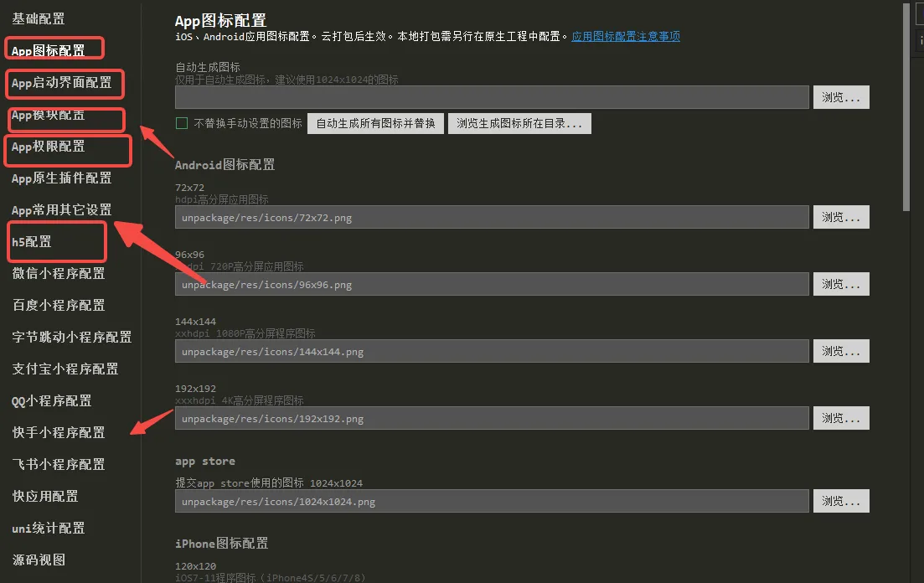Edit the 192x192 icon path field
Image resolution: width=924 pixels, height=583 pixels.
(x=492, y=418)
